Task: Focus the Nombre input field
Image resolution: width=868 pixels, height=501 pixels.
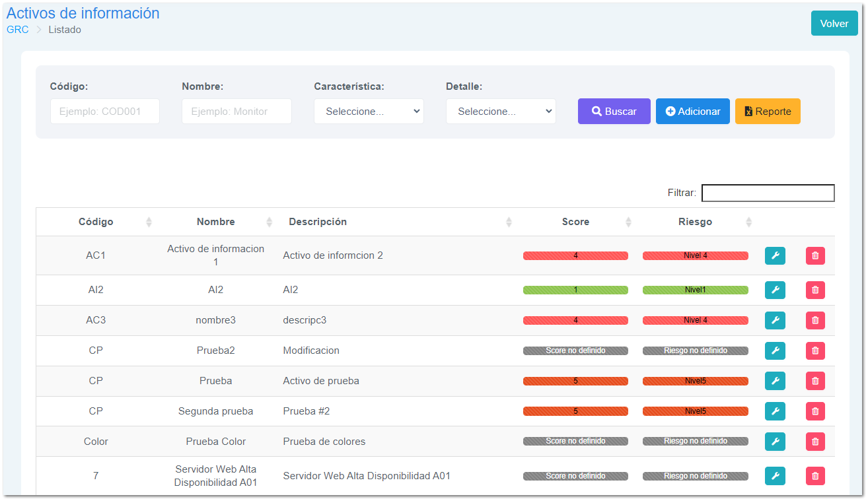Action: [236, 112]
